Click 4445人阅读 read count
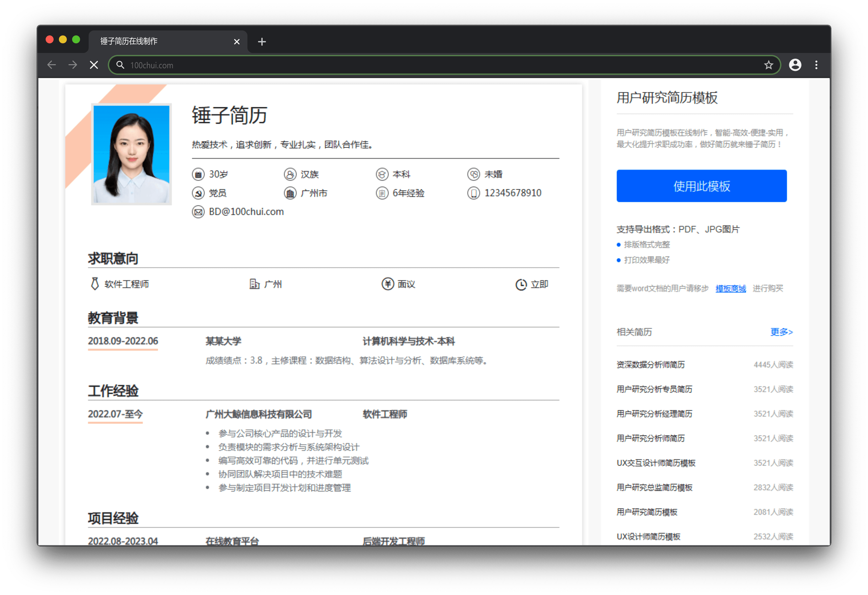 [x=773, y=364]
